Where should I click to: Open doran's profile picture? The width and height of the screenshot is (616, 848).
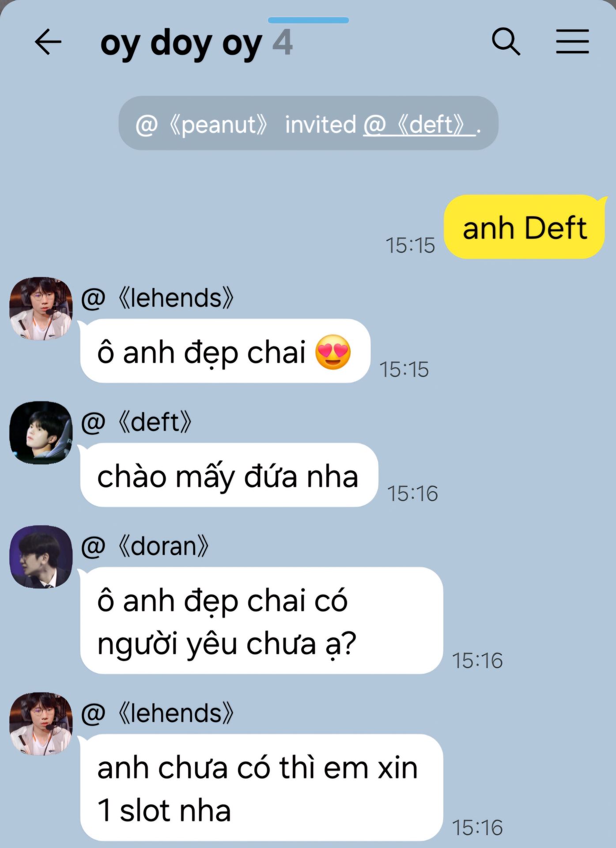pyautogui.click(x=41, y=557)
